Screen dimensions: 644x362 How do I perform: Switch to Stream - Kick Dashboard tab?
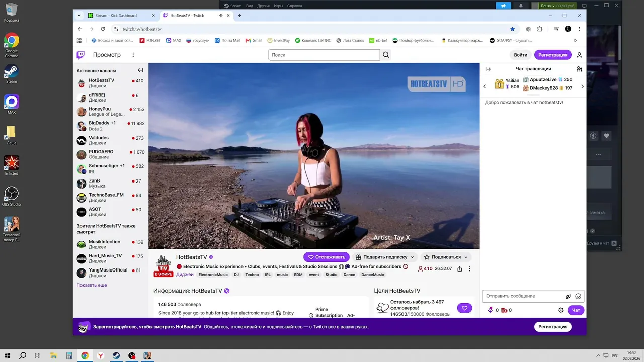122,16
